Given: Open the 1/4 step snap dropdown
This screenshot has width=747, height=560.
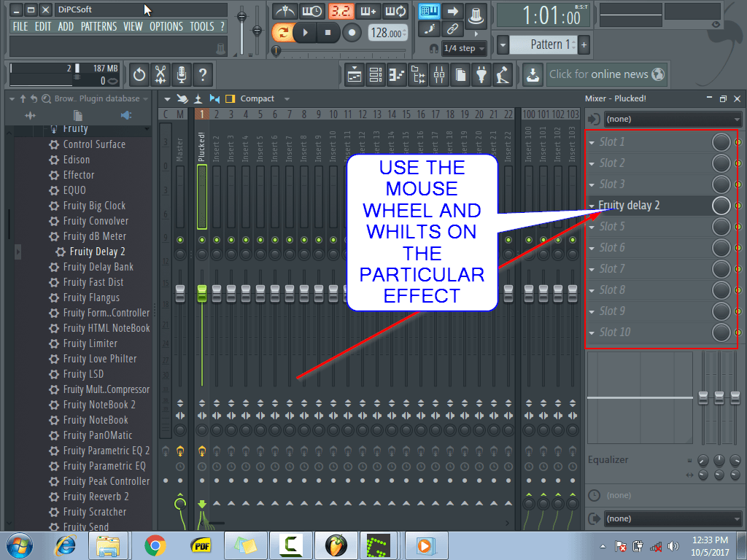Looking at the screenshot, I should click(463, 48).
